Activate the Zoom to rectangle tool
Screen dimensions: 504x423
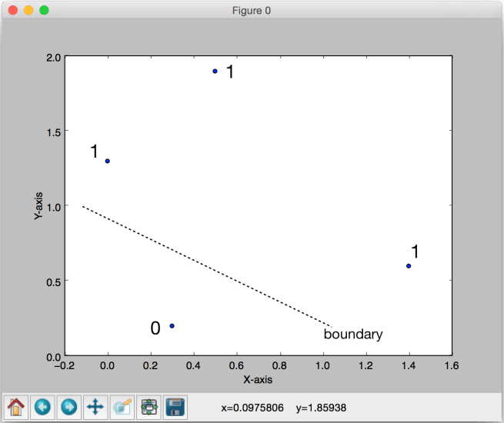click(x=122, y=408)
